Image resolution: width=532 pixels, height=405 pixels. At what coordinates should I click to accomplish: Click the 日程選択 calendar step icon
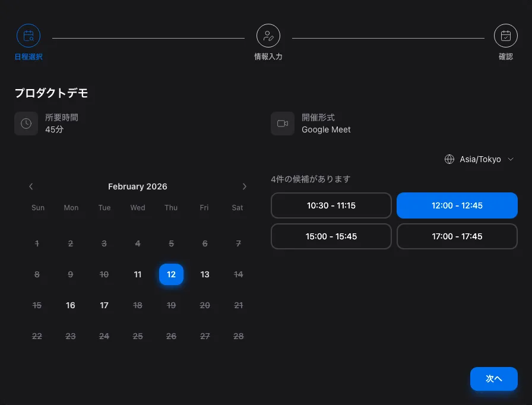pos(28,36)
